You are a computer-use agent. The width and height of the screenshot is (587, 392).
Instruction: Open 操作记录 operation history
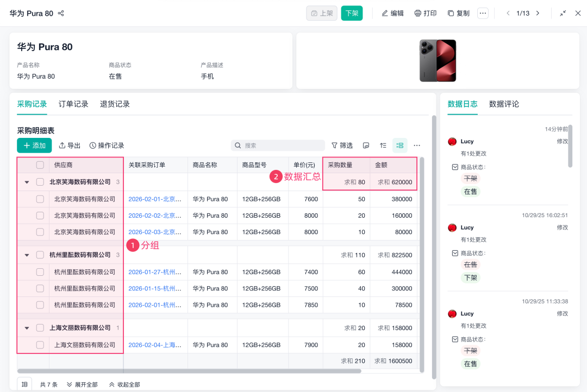point(107,146)
